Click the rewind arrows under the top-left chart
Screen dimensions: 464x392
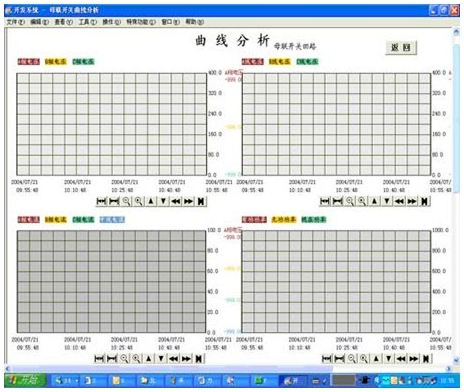[x=176, y=201]
